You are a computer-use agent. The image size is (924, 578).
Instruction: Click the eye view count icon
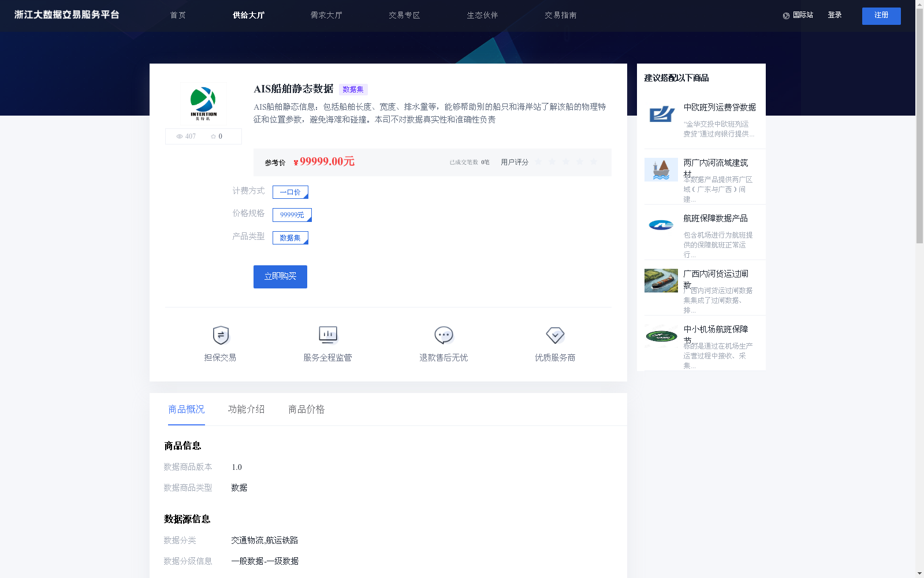[x=180, y=136]
